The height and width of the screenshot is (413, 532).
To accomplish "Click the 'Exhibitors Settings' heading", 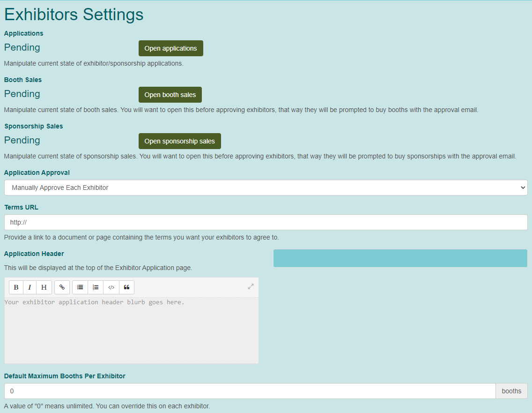I will tap(74, 14).
